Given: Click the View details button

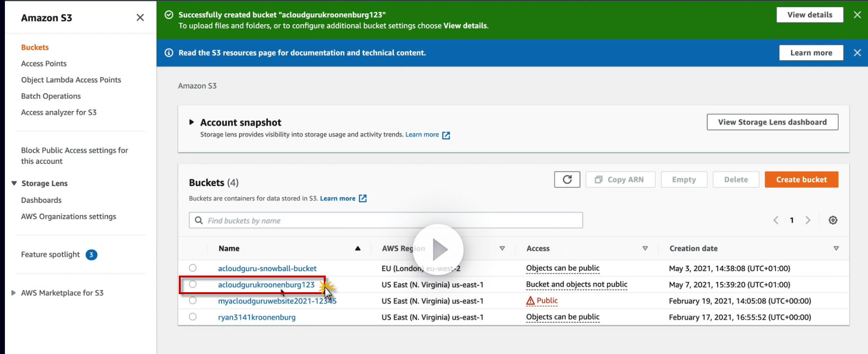Looking at the screenshot, I should pos(810,15).
